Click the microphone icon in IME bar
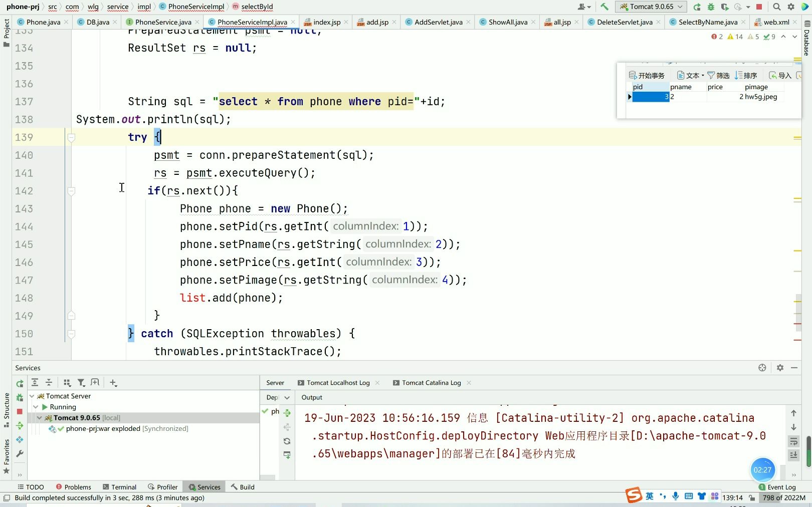The height and width of the screenshot is (507, 812). (676, 496)
